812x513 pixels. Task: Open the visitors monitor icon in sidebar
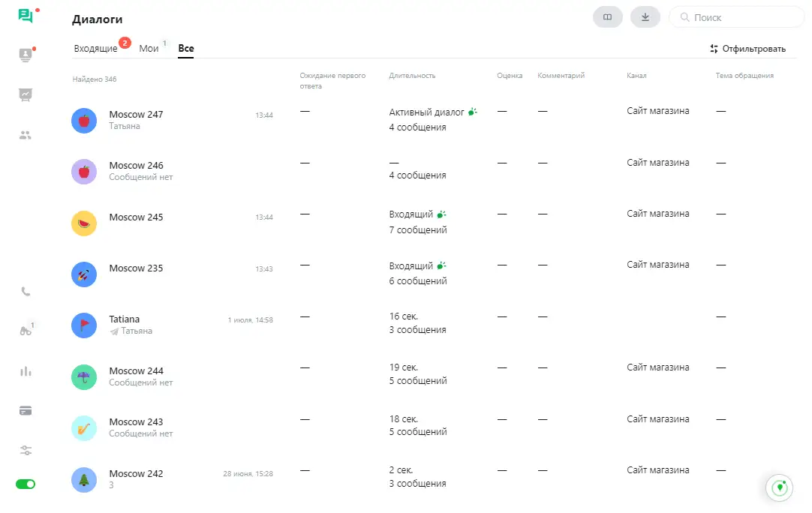[x=26, y=55]
